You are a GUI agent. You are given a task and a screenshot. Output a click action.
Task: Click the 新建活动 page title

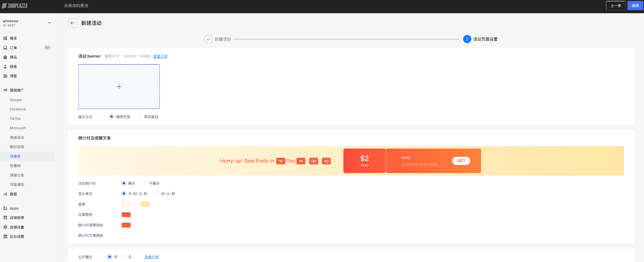tap(91, 23)
